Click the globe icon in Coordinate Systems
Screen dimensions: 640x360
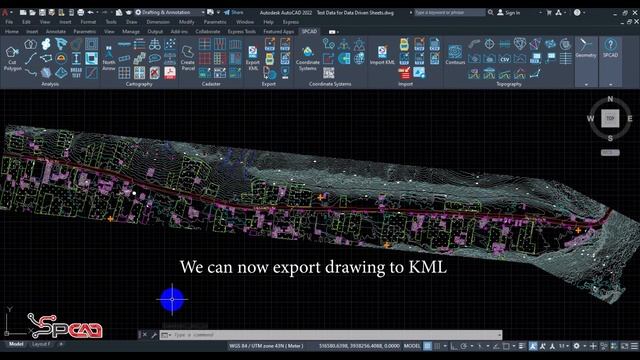tap(359, 59)
